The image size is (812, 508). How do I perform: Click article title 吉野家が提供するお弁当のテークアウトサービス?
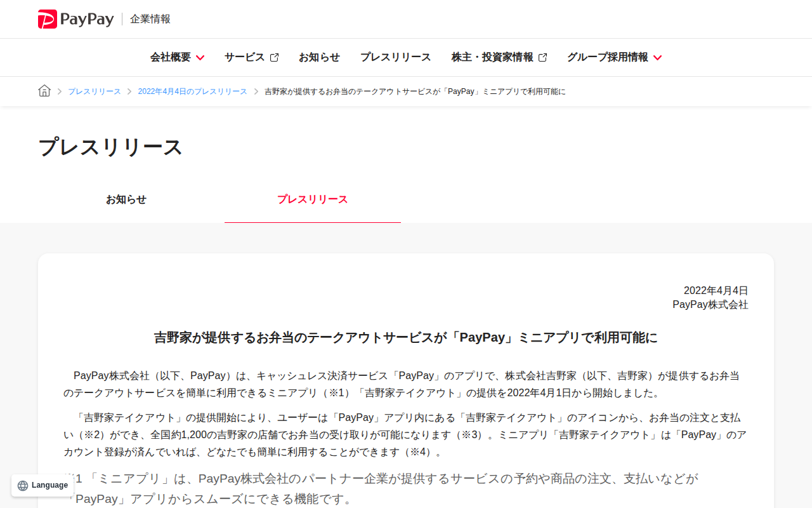click(406, 337)
